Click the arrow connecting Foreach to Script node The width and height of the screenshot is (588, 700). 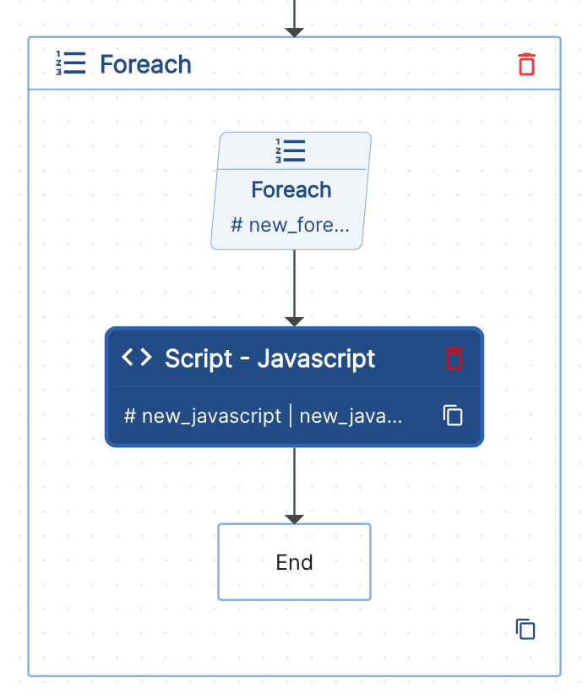(x=294, y=287)
